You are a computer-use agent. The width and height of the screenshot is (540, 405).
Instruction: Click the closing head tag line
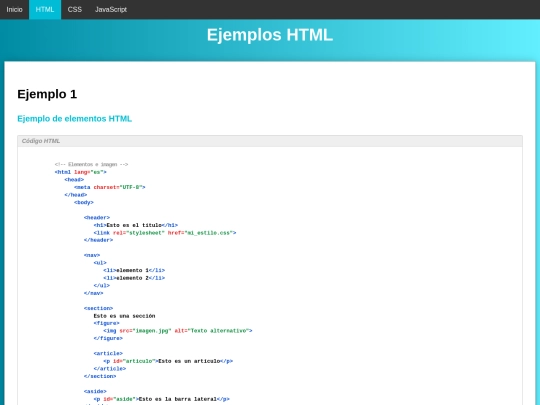[x=76, y=195]
